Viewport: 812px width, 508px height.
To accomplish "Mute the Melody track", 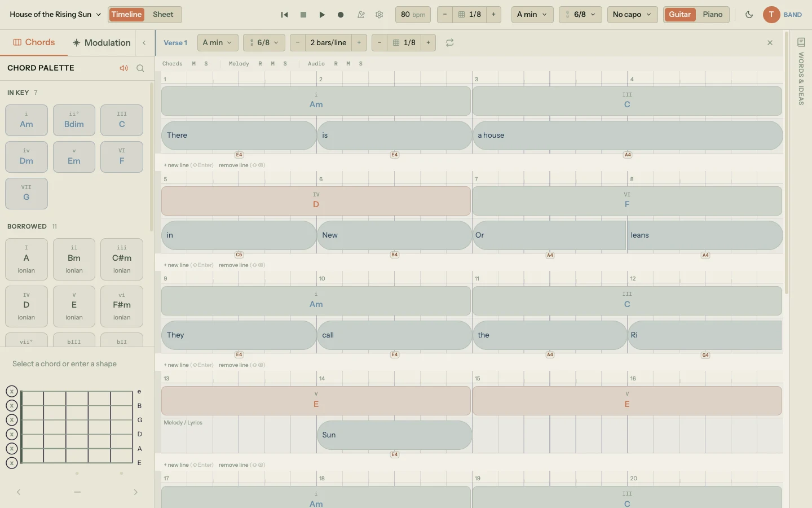I will [x=273, y=64].
